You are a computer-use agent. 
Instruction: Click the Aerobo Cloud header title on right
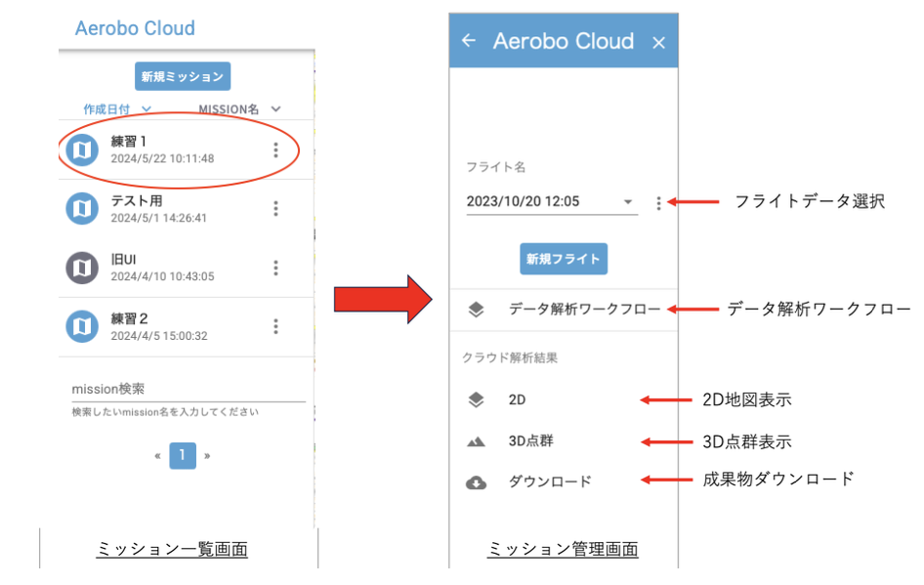click(564, 41)
